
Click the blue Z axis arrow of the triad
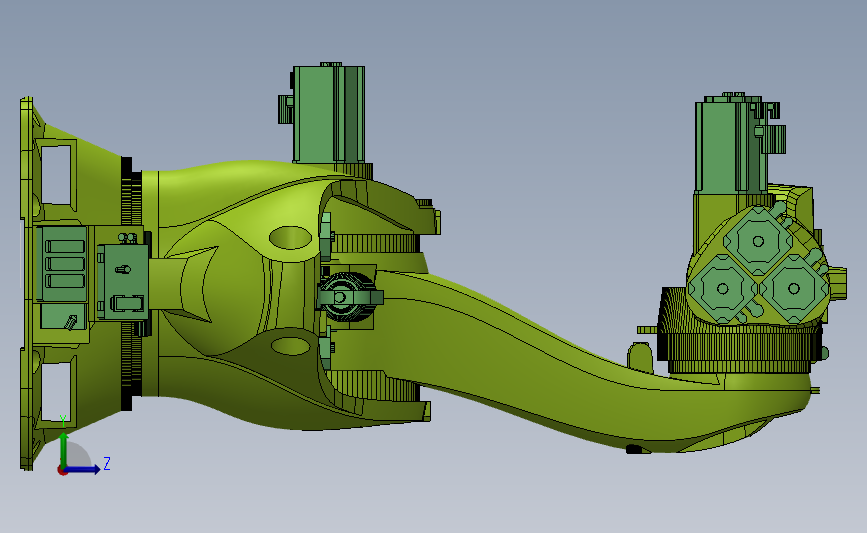(82, 470)
